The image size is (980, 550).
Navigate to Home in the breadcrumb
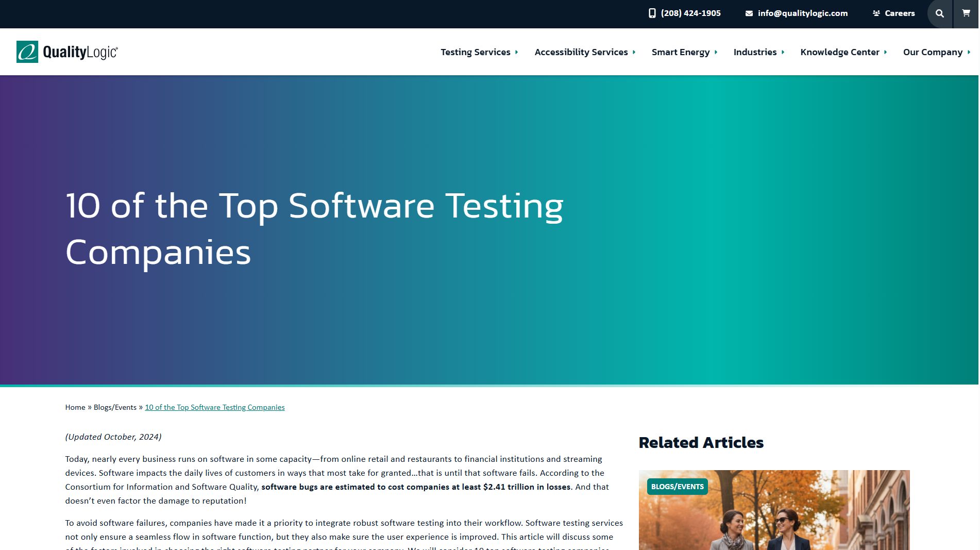click(x=75, y=407)
